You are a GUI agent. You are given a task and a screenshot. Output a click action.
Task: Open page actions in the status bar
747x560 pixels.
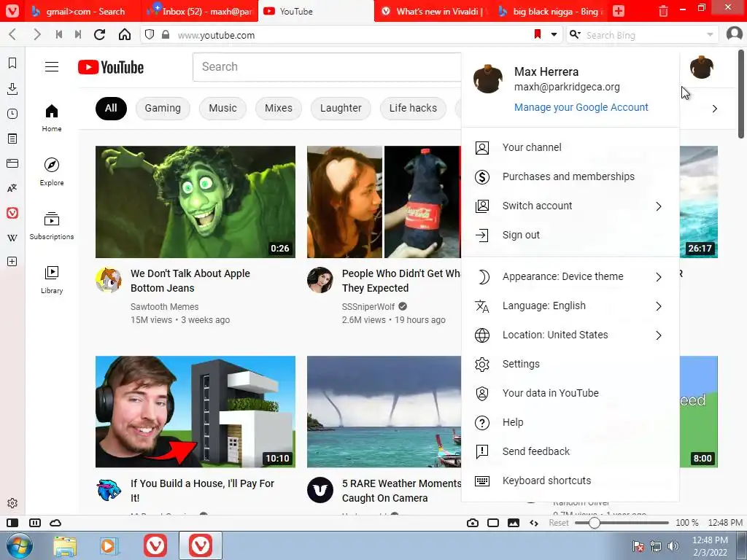pyautogui.click(x=534, y=523)
